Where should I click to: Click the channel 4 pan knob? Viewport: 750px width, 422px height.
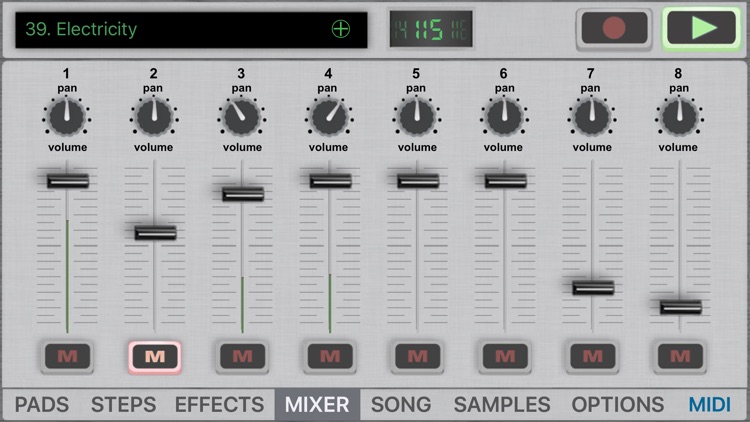pos(329,116)
